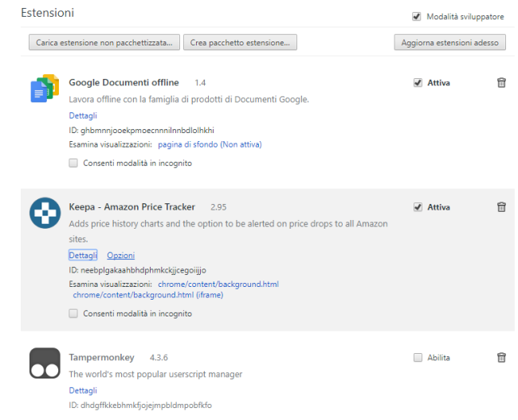518x420 pixels.
Task: Click the Tampermonkey extension icon
Action: (x=45, y=363)
